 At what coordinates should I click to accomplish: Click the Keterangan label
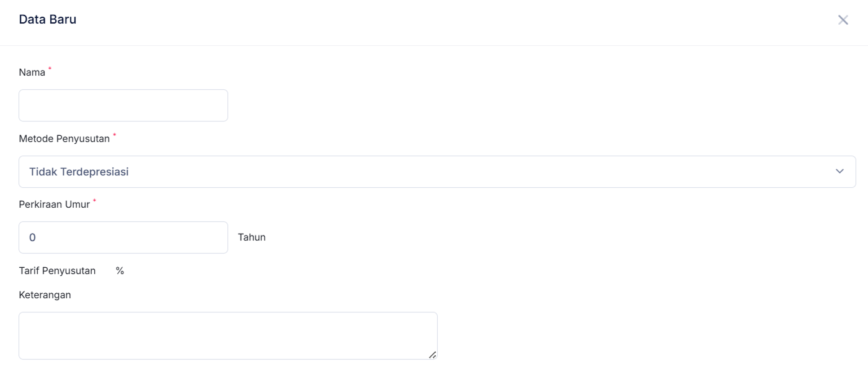point(45,295)
